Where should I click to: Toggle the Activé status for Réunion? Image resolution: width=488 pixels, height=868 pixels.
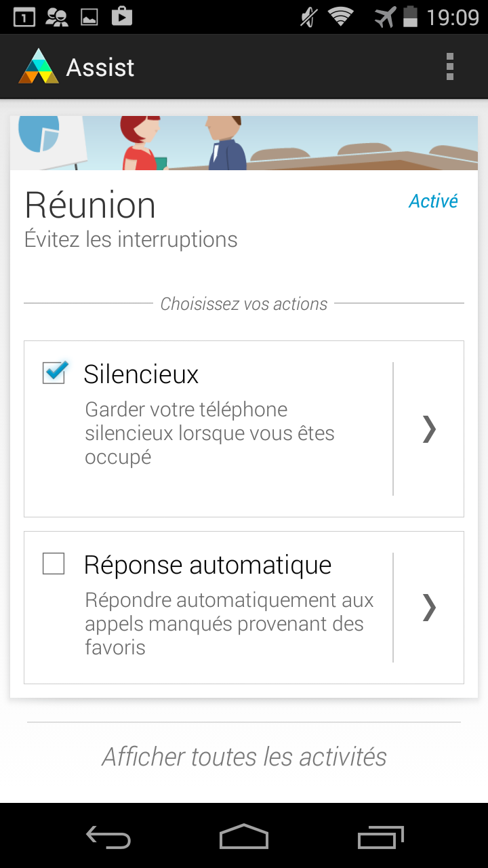433,201
